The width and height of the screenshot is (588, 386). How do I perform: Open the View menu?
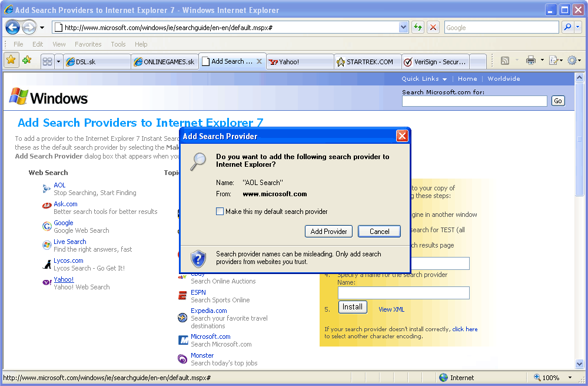click(59, 44)
